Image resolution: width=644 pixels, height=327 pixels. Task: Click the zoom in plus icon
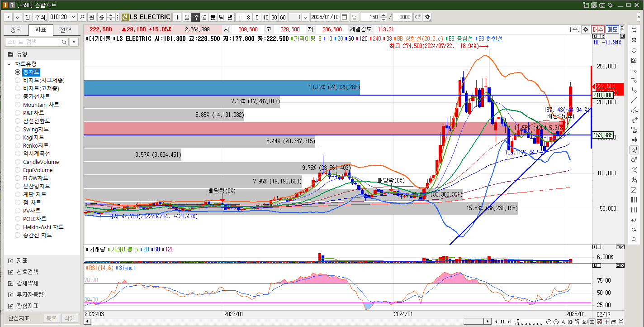pos(556,322)
